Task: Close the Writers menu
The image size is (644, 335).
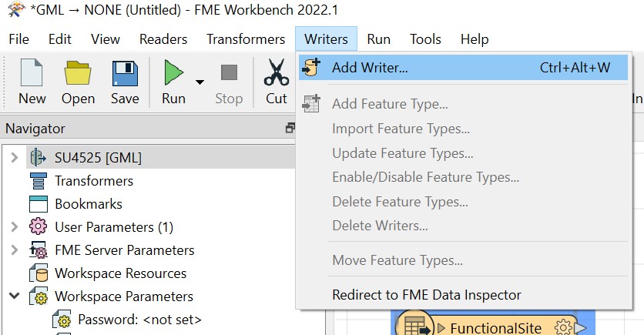Action: pyautogui.click(x=326, y=39)
